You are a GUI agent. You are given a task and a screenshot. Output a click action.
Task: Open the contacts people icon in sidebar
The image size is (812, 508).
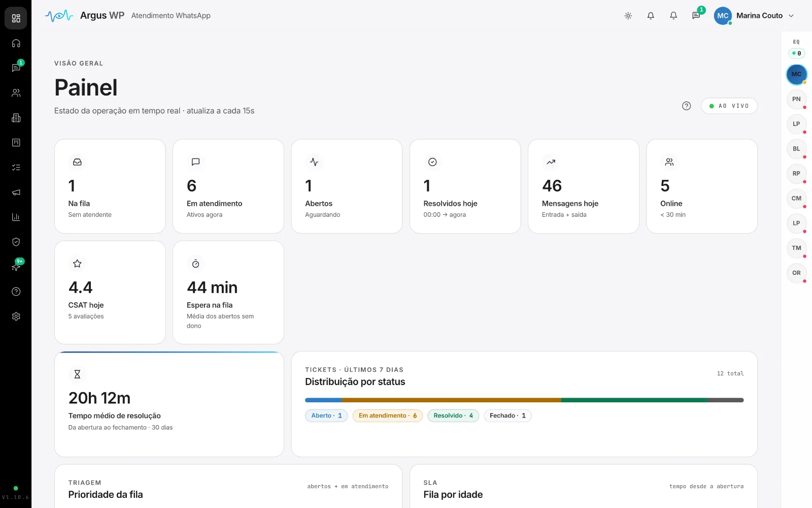[16, 93]
